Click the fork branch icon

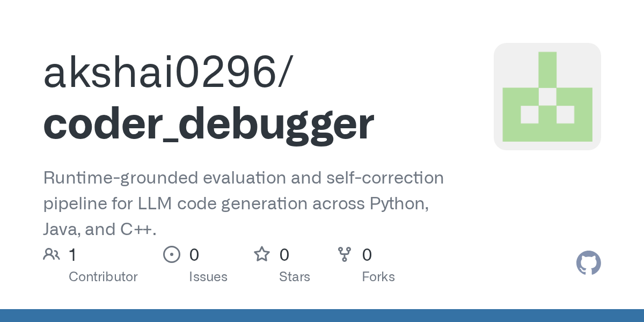pos(344,254)
